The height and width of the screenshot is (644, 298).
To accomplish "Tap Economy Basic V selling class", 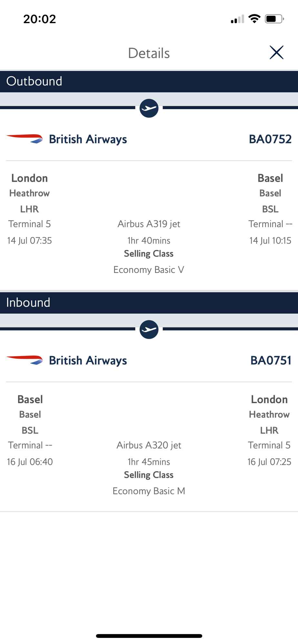I will point(149,270).
